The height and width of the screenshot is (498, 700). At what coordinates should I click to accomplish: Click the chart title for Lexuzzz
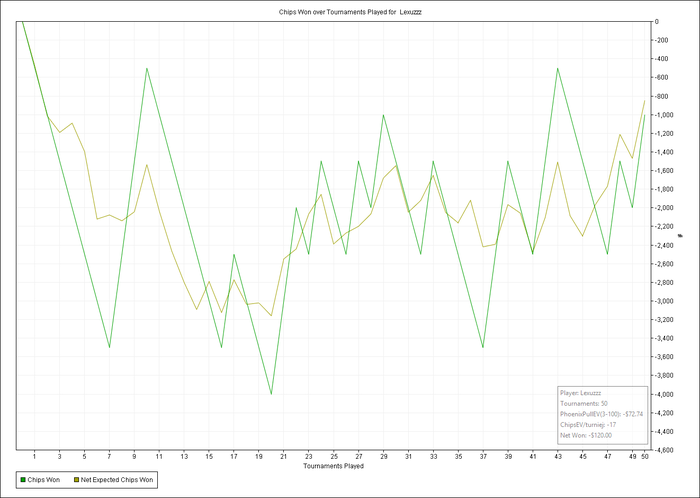coord(350,12)
